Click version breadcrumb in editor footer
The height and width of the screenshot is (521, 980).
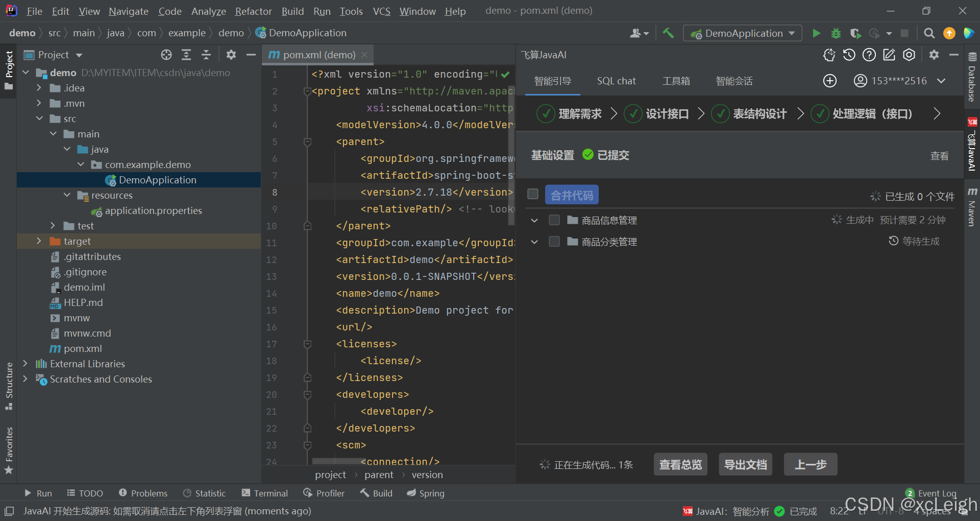[x=427, y=475]
